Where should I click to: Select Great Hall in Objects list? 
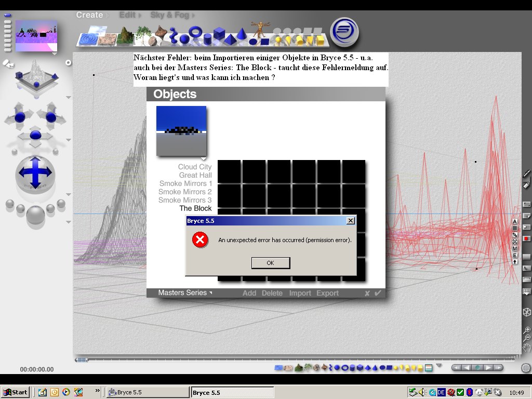click(x=195, y=175)
